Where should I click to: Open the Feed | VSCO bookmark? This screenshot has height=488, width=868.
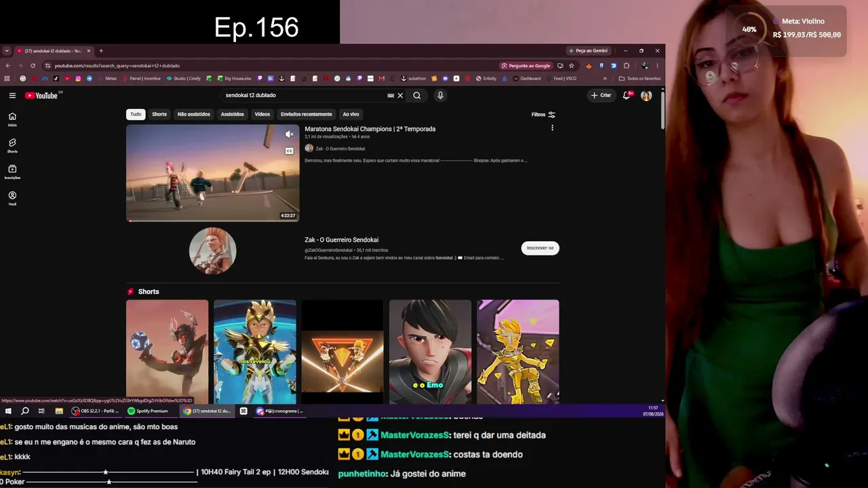coord(561,79)
